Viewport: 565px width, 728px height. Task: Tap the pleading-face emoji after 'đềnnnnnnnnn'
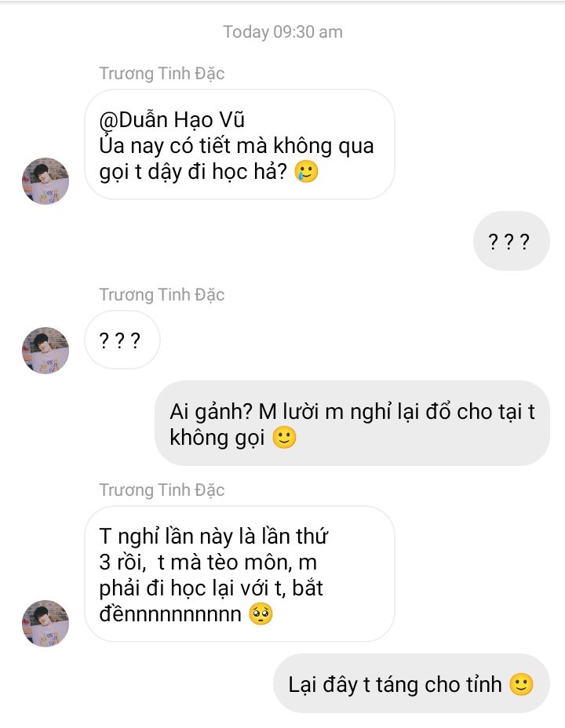(x=261, y=613)
